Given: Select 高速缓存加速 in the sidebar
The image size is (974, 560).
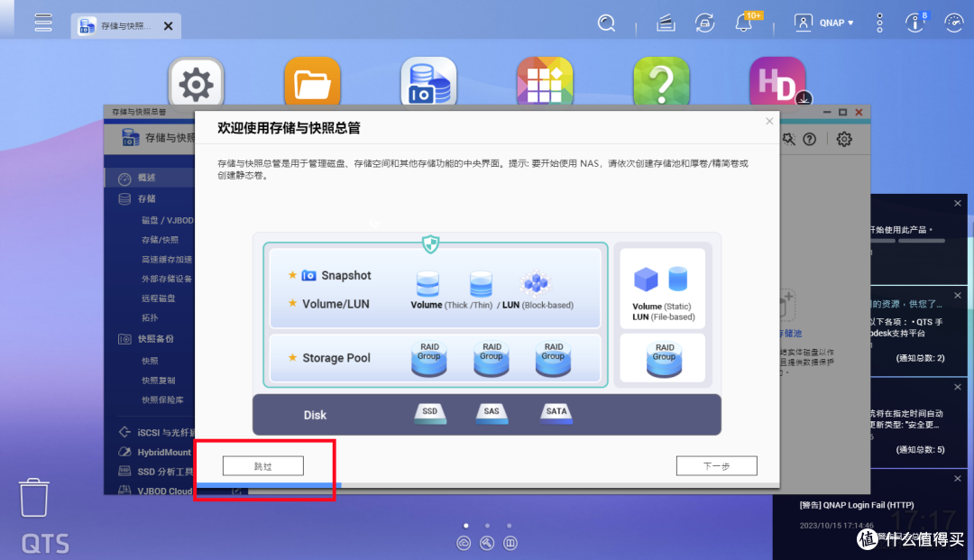Looking at the screenshot, I should pyautogui.click(x=167, y=260).
